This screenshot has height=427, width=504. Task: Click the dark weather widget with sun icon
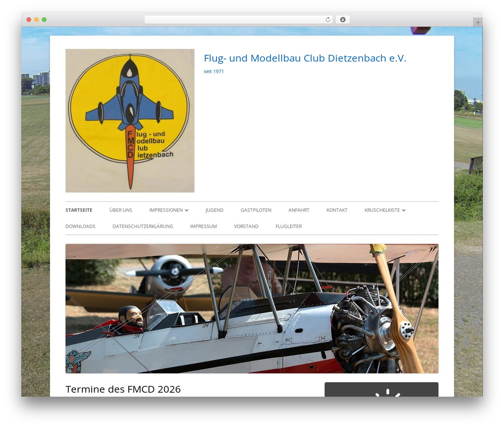pyautogui.click(x=382, y=390)
